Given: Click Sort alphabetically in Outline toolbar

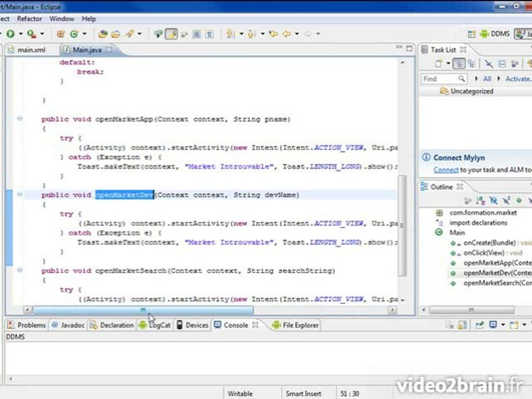Looking at the screenshot, I should [480, 201].
